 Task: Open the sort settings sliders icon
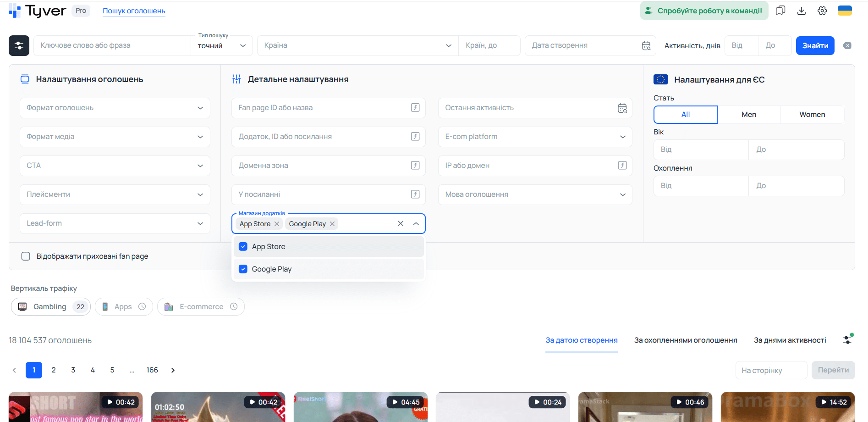point(848,339)
